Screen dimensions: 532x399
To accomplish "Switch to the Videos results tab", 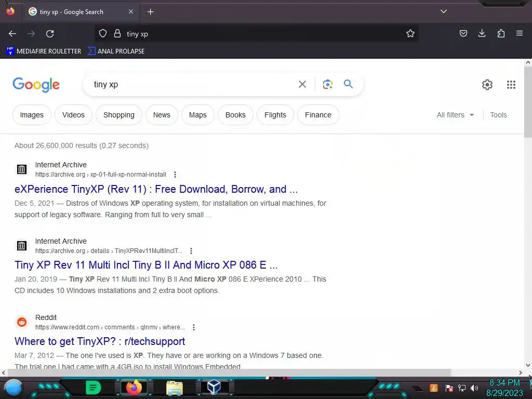I will click(x=73, y=115).
